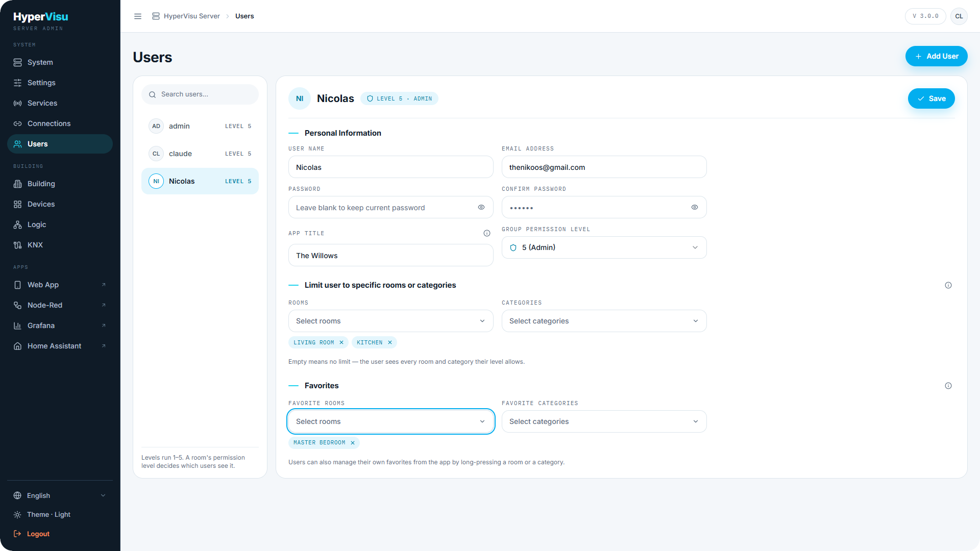Remove the Master Bedroom favorite tag
This screenshot has width=980, height=551.
[x=353, y=443]
